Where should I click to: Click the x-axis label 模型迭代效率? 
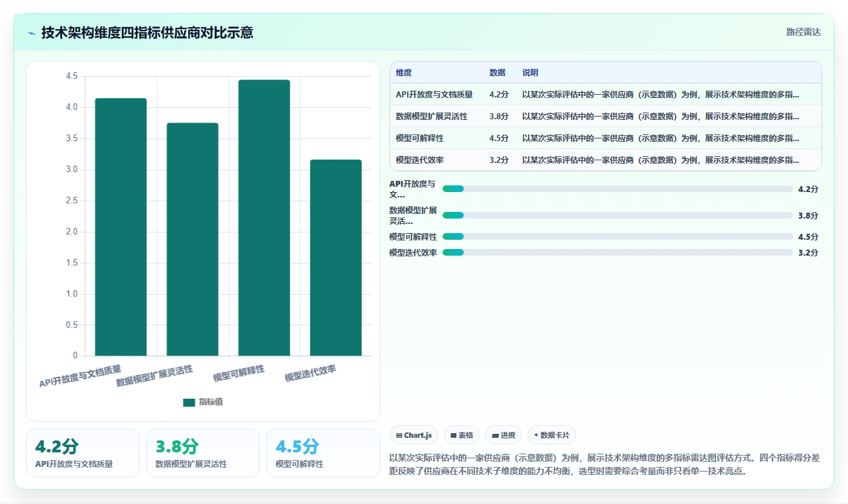(x=311, y=374)
